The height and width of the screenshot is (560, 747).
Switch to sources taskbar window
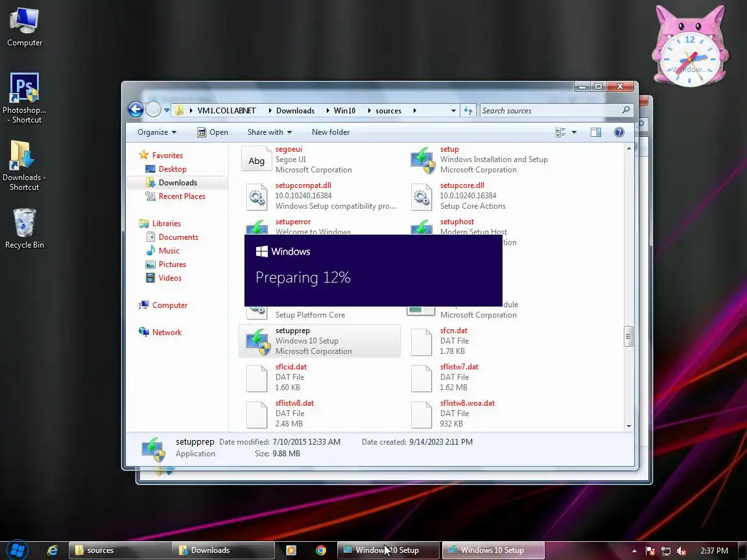click(119, 550)
